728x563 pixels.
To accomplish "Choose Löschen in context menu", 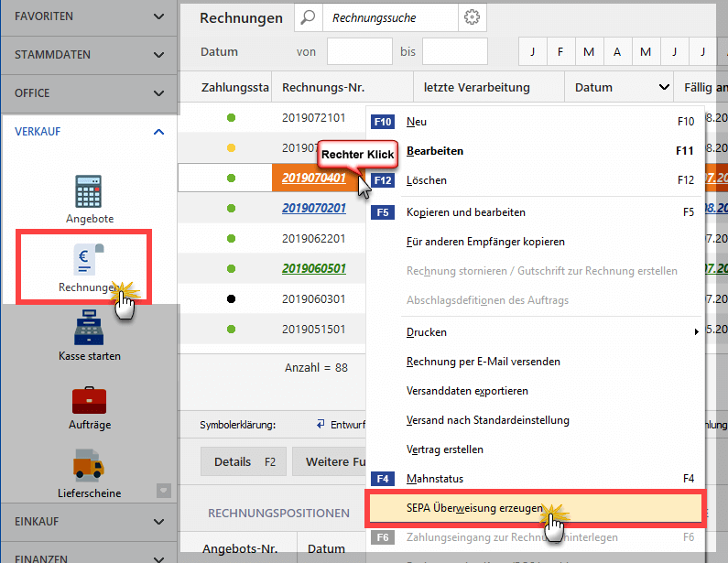I will click(x=534, y=180).
